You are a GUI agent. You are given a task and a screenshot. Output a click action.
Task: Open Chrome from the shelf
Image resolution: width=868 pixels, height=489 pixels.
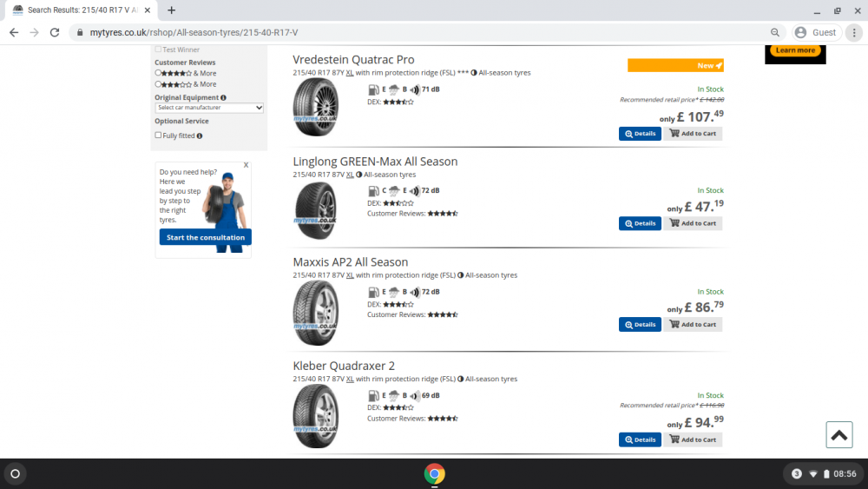435,474
